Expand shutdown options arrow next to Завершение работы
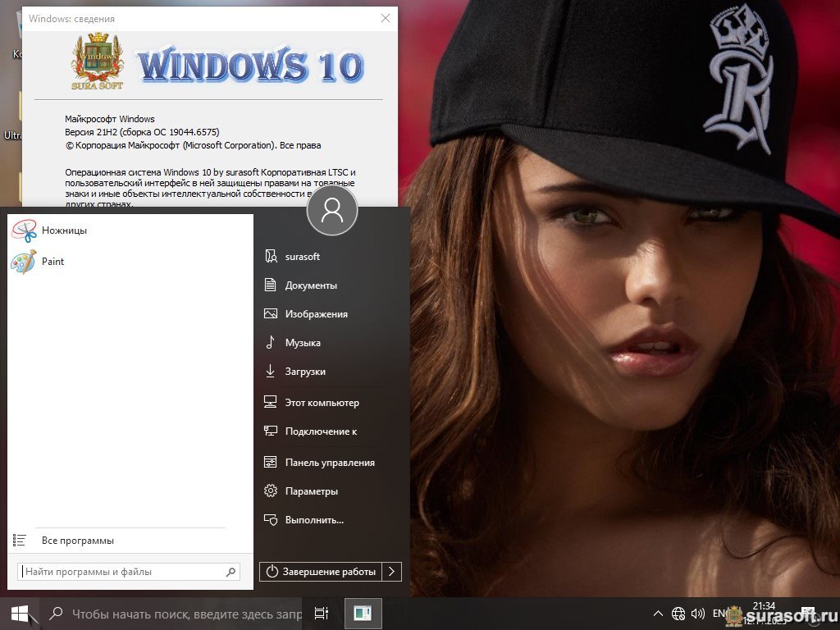This screenshot has width=840, height=630. (393, 572)
